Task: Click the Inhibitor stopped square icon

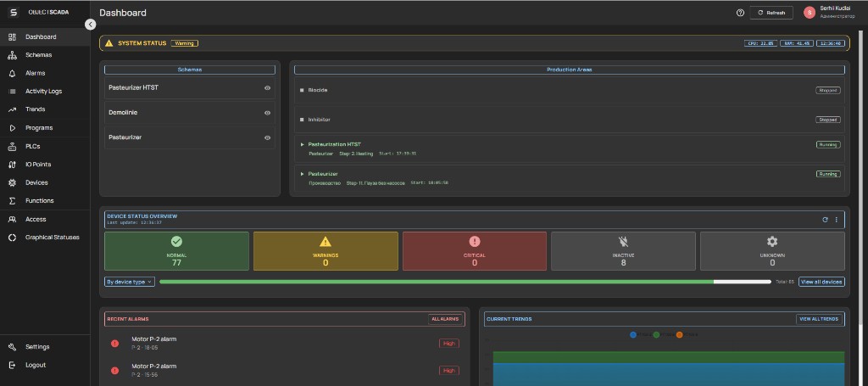Action: tap(302, 120)
